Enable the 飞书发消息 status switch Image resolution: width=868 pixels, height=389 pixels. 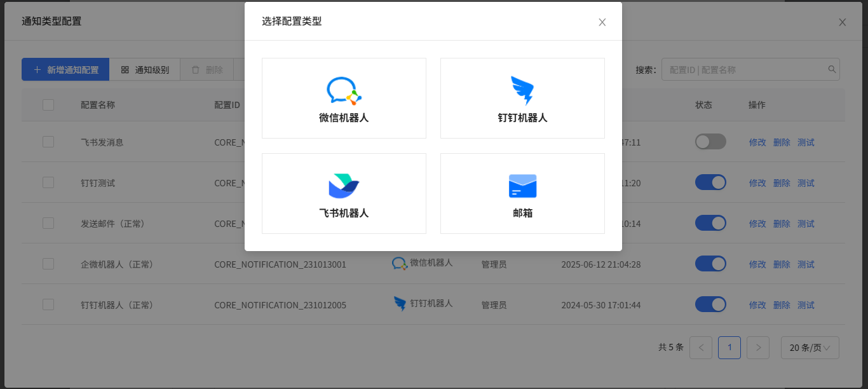tap(710, 142)
